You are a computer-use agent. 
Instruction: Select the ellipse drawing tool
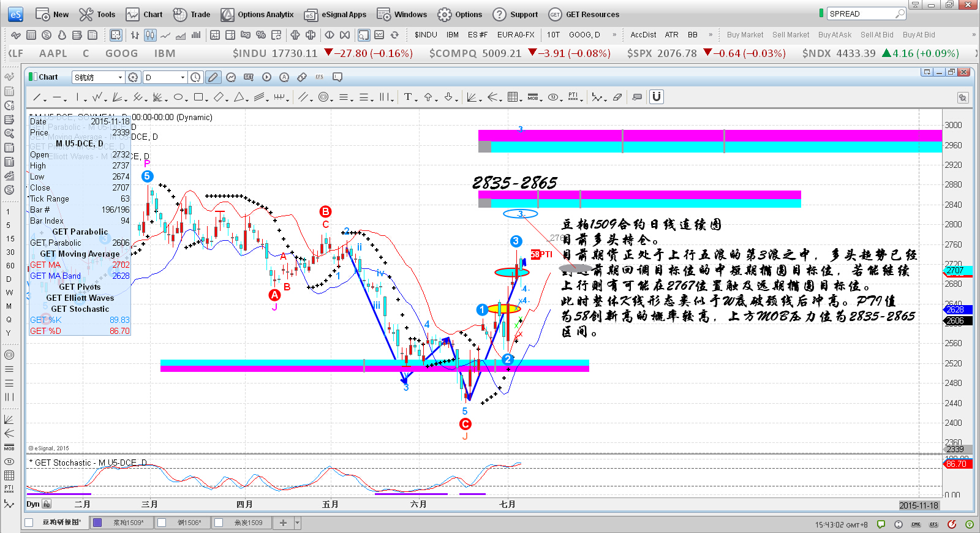(178, 97)
